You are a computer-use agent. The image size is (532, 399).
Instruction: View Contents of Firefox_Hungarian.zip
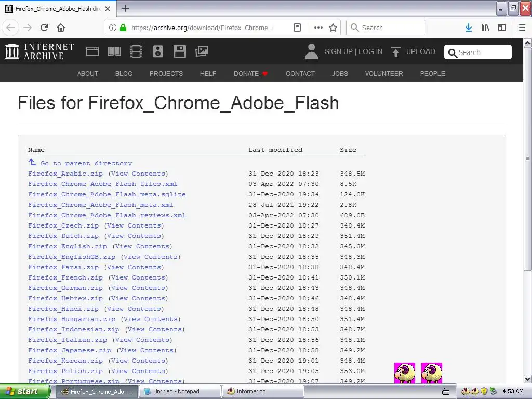click(x=150, y=320)
